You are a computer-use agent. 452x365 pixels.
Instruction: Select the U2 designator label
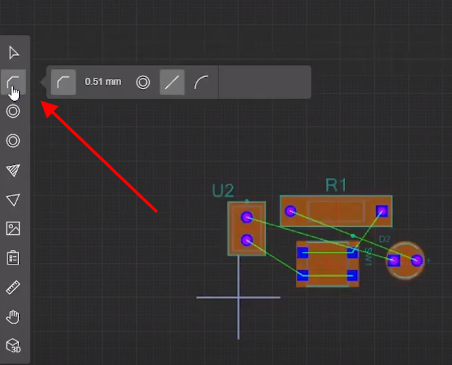pos(223,191)
